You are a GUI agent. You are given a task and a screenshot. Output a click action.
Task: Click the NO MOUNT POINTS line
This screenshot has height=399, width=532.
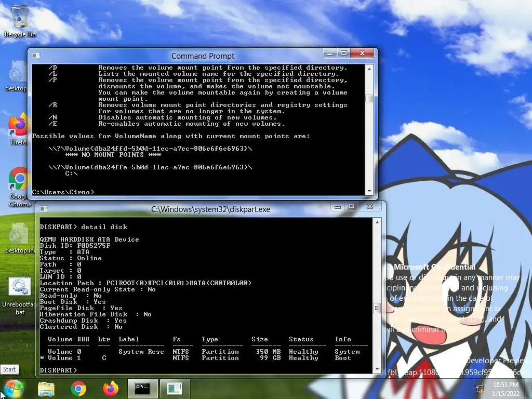[113, 155]
